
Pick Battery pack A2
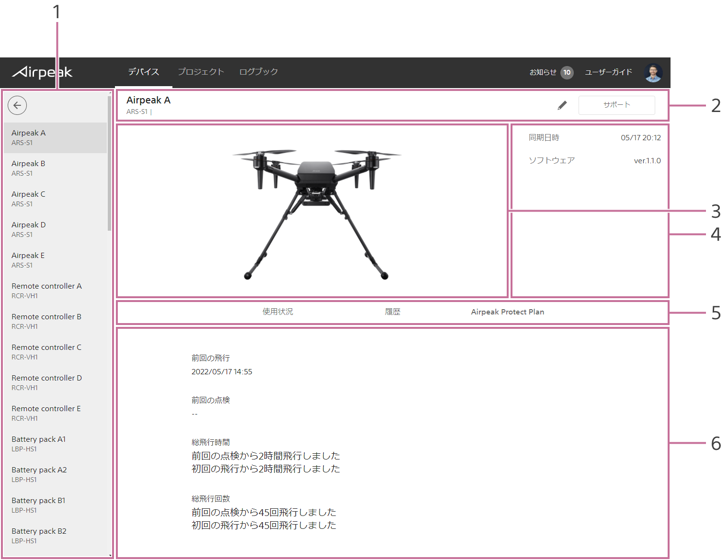pos(56,475)
